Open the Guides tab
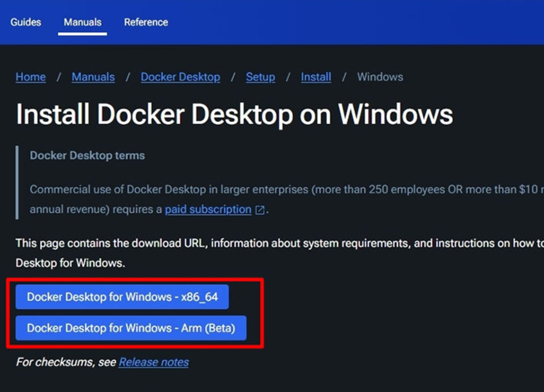Screen dimensions: 544x392 pyautogui.click(x=26, y=22)
